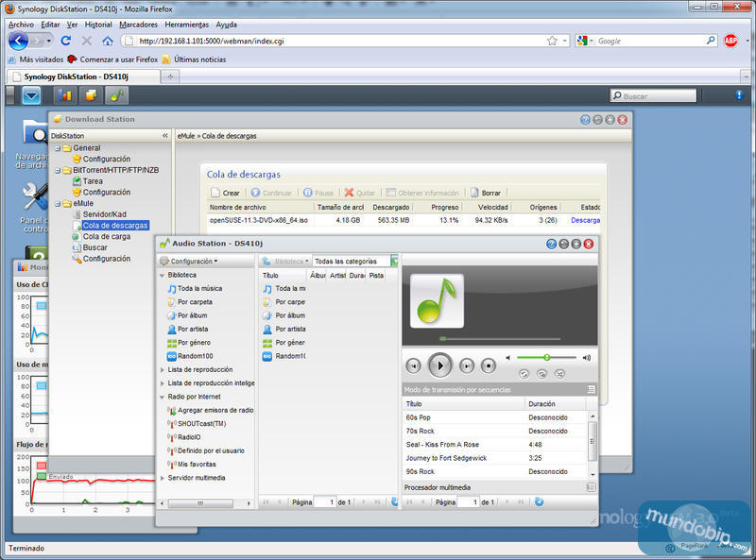Click the DSM Buscar search field

(x=653, y=96)
